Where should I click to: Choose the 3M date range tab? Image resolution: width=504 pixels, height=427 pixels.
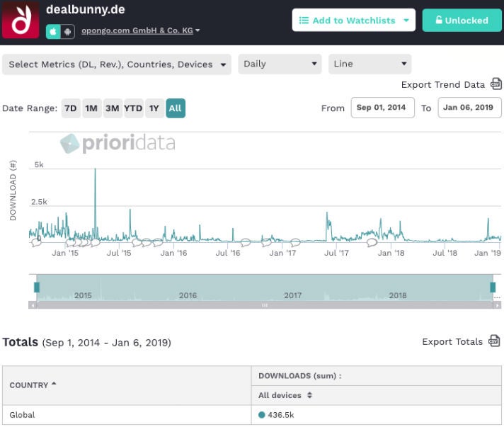point(112,108)
